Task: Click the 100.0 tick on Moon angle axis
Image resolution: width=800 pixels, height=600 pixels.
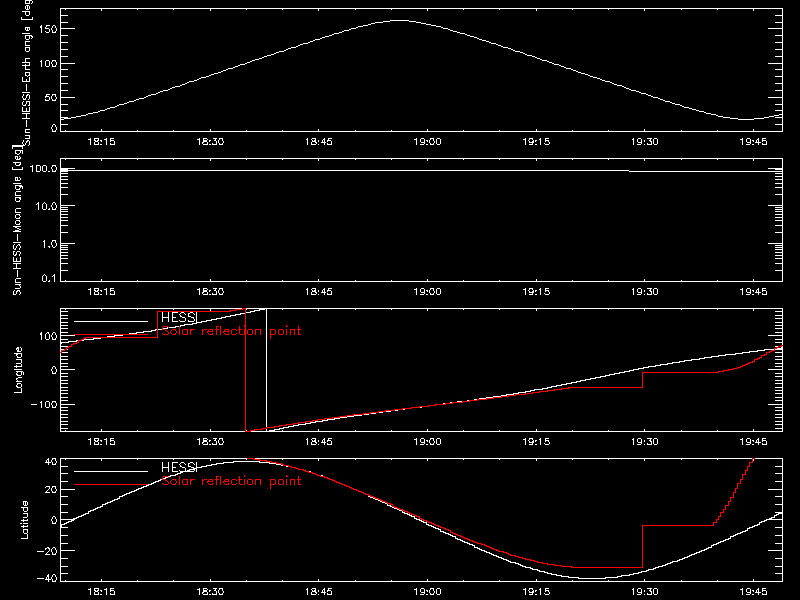Action: [43, 168]
